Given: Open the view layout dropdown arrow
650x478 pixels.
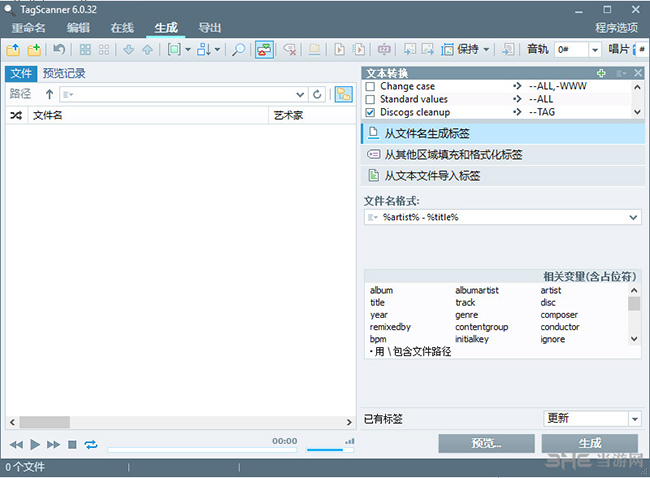Looking at the screenshot, I should pos(188,50).
